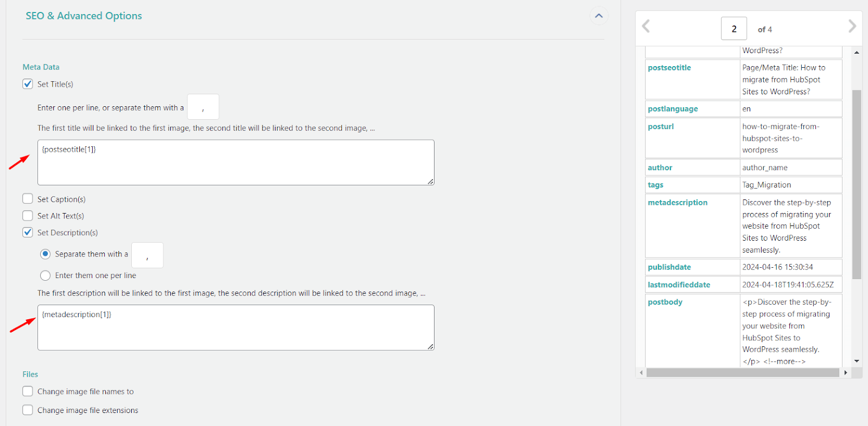
Task: Uncheck the Set Title(s) checkbox
Action: point(28,84)
